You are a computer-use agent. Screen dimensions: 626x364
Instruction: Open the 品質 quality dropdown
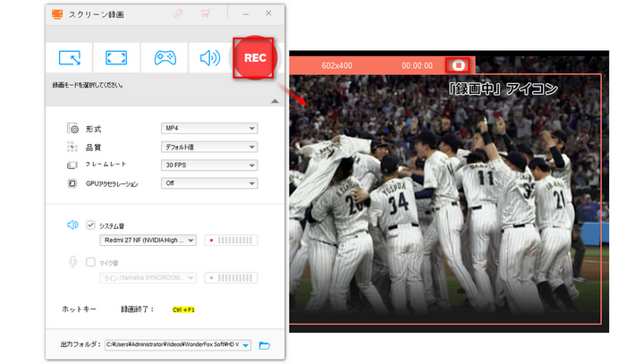208,147
